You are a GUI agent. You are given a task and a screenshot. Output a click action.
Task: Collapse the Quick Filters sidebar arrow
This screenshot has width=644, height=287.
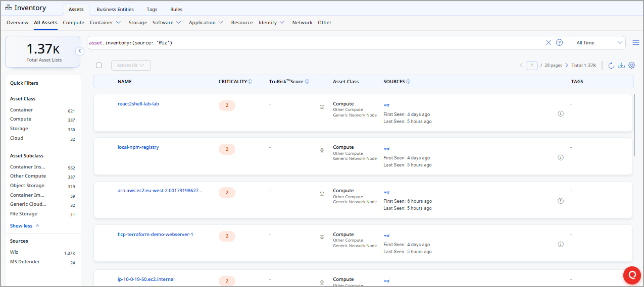[x=79, y=51]
